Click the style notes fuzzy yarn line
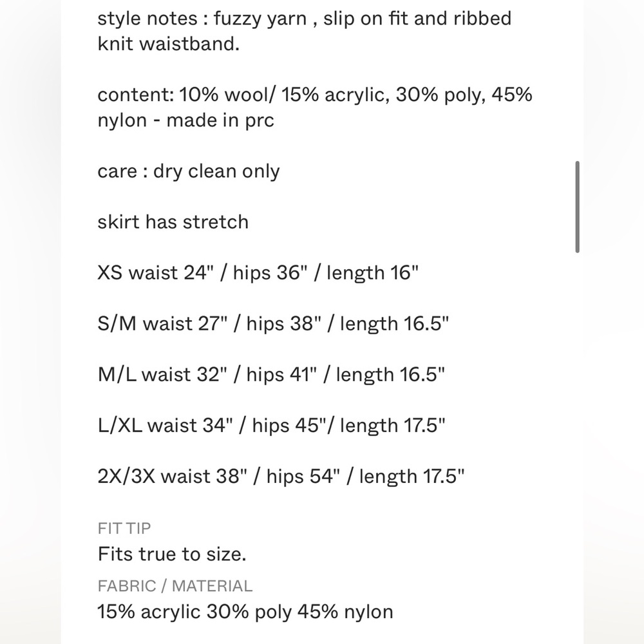The width and height of the screenshot is (644, 644). coord(305,19)
